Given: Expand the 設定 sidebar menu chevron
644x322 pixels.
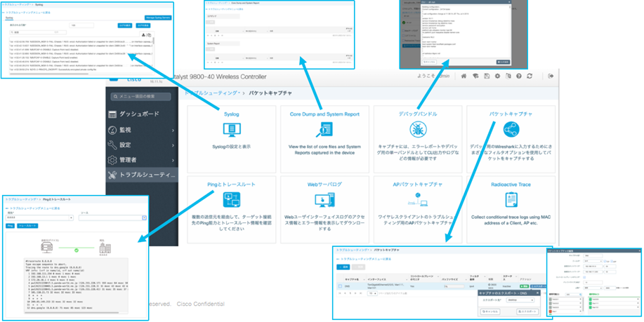Looking at the screenshot, I should tap(173, 145).
